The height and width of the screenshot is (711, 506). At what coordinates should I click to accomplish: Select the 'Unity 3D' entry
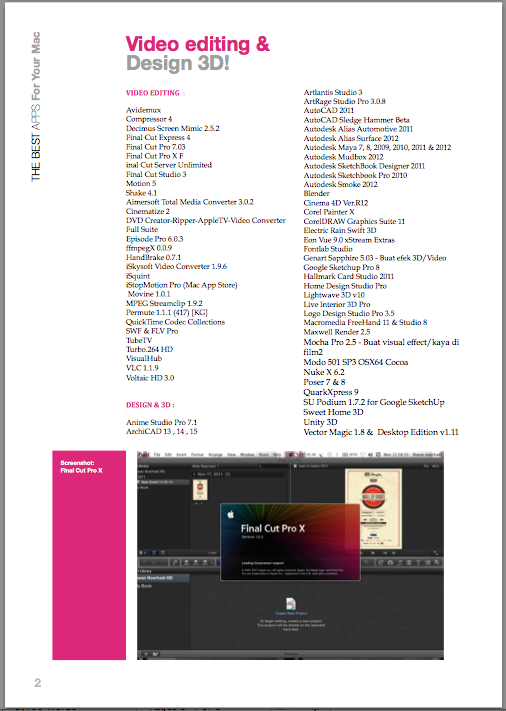(x=320, y=422)
